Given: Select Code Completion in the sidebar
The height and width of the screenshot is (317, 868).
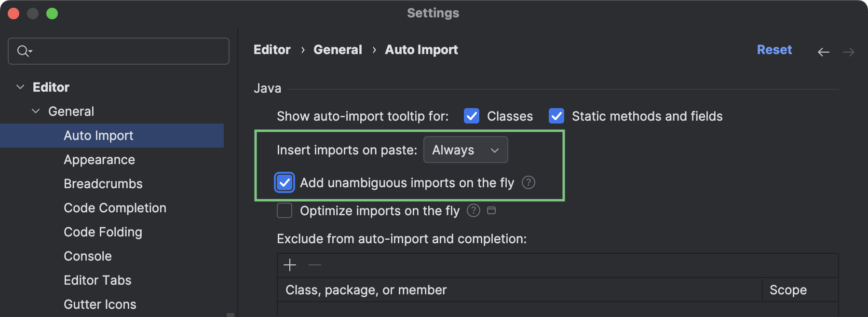Looking at the screenshot, I should point(115,208).
